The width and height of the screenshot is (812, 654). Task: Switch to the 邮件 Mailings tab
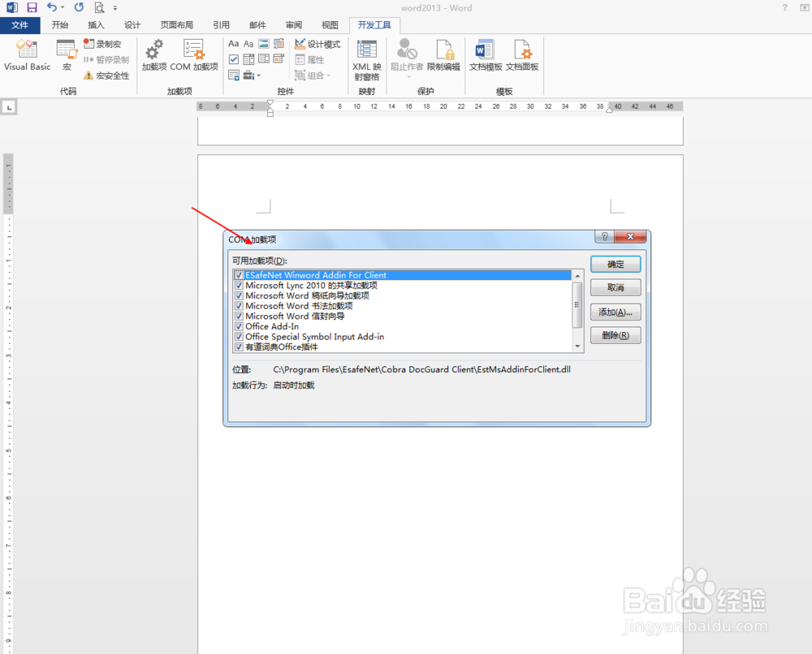pos(257,25)
